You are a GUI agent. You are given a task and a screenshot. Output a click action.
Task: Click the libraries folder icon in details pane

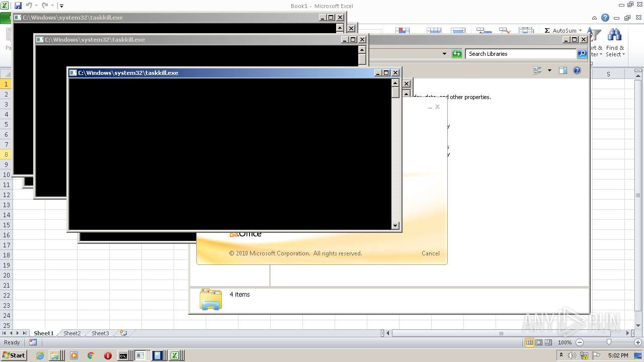pos(211,299)
